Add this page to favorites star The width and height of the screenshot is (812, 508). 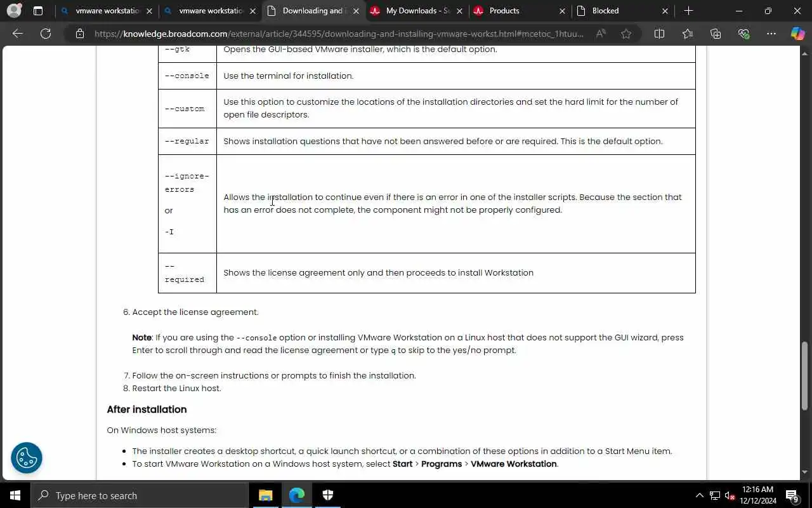(x=626, y=34)
